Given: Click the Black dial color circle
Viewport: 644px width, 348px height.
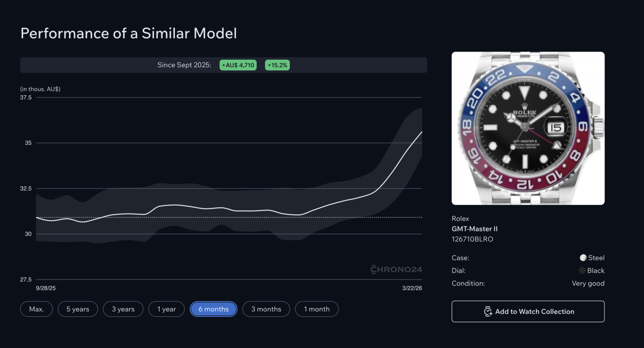Looking at the screenshot, I should click(x=582, y=271).
